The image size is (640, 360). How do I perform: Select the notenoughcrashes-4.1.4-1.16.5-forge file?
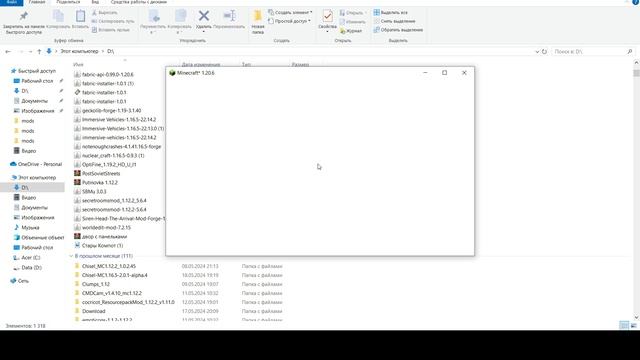coord(122,147)
